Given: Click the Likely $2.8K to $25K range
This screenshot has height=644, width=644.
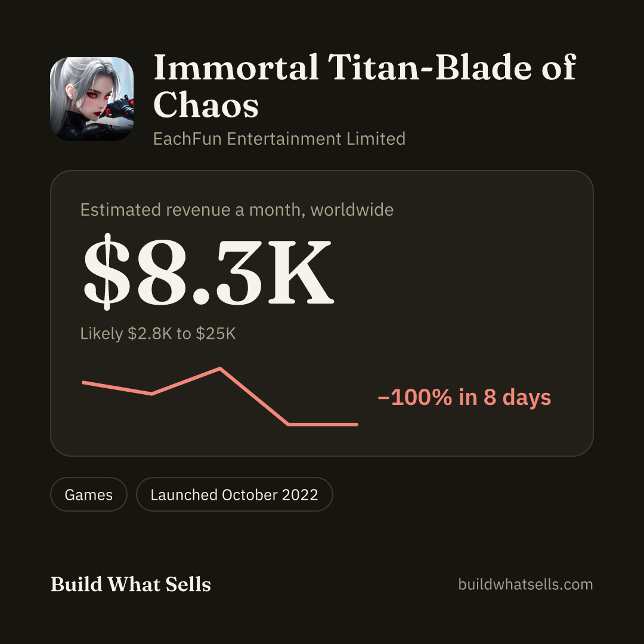Looking at the screenshot, I should pos(158,333).
